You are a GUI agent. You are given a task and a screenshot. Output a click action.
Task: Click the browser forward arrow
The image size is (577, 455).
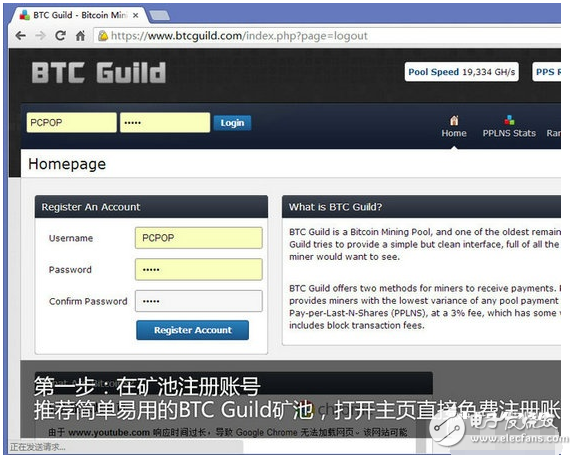[x=40, y=36]
